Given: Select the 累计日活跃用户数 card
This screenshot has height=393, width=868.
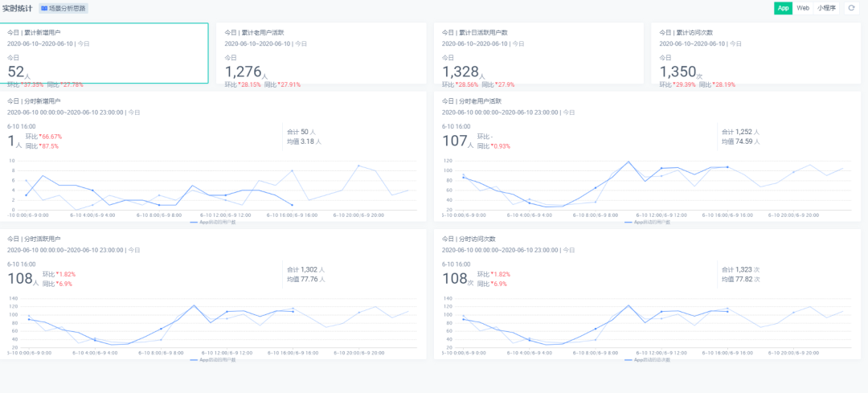Looking at the screenshot, I should pos(538,53).
